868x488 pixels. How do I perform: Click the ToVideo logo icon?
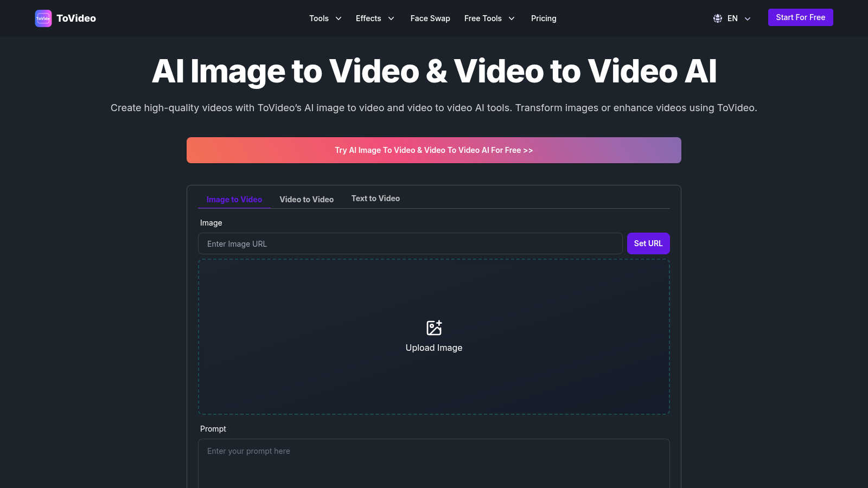[43, 18]
